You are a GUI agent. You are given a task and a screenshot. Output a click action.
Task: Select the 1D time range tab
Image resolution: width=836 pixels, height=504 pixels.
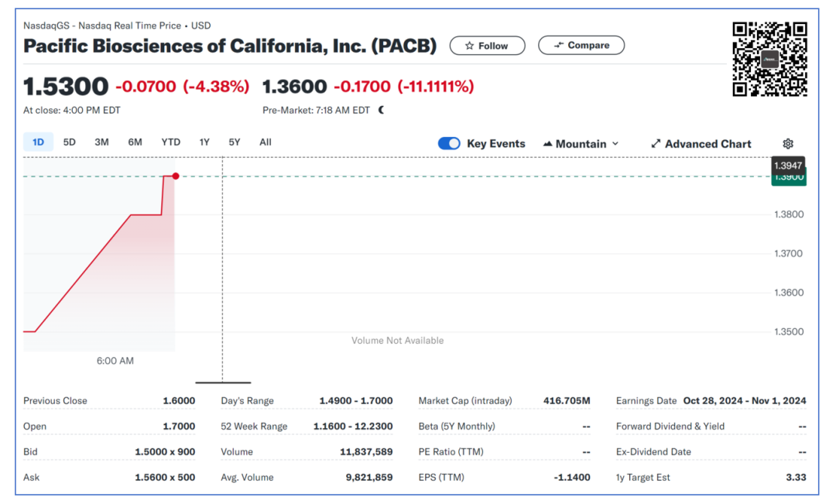point(39,142)
